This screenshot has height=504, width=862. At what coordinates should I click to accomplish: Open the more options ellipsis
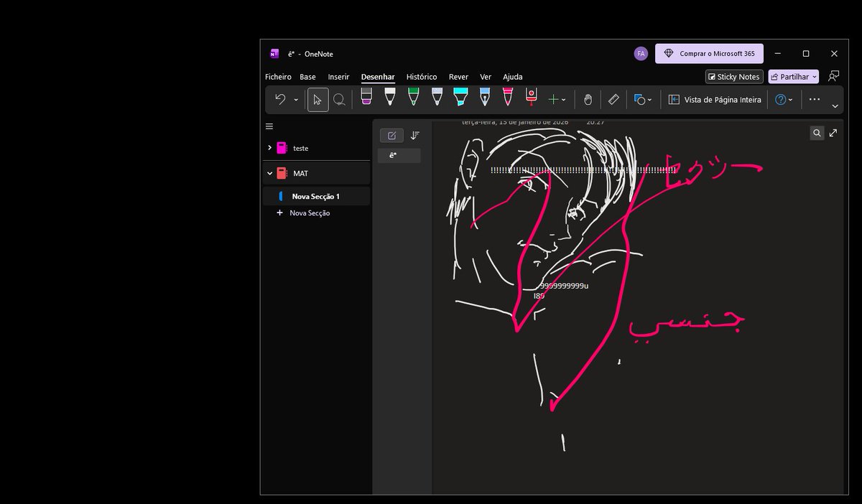[x=815, y=100]
